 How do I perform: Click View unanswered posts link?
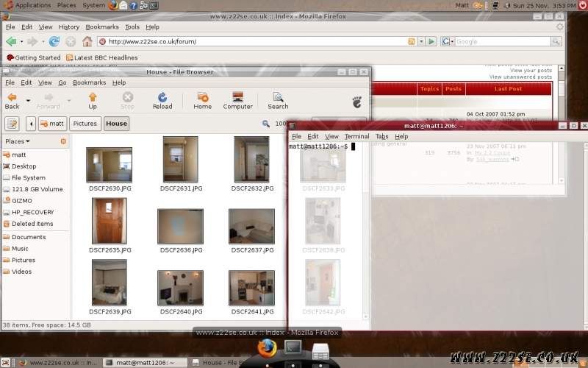[520, 77]
